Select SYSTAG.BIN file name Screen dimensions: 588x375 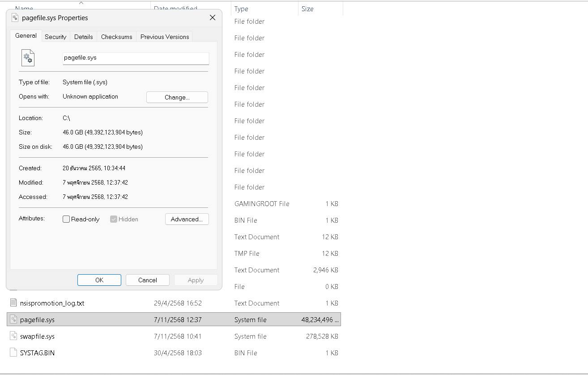38,353
